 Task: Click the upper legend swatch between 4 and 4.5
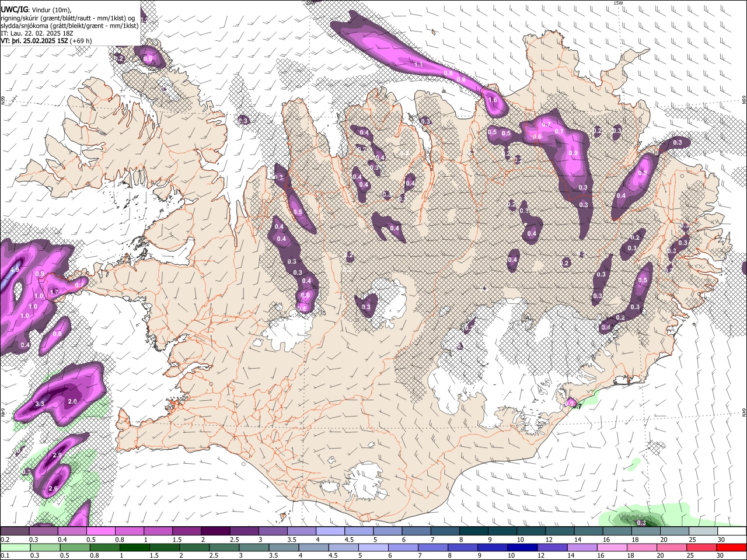(330, 531)
